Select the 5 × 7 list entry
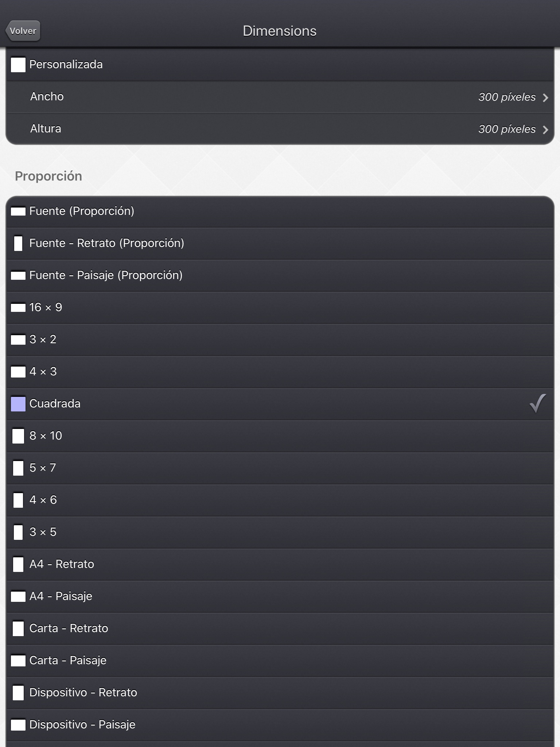The image size is (560, 747). coord(43,468)
